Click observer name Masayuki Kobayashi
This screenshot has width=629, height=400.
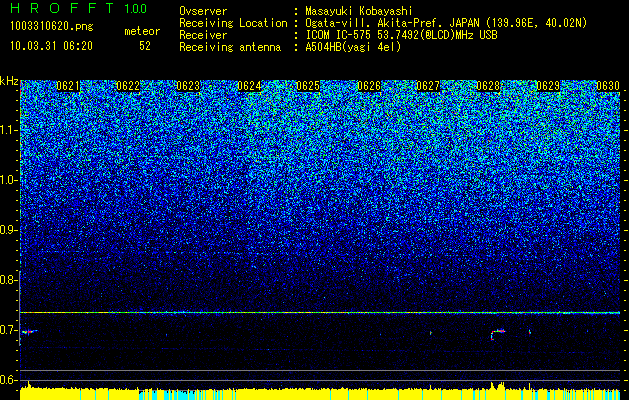coord(359,12)
